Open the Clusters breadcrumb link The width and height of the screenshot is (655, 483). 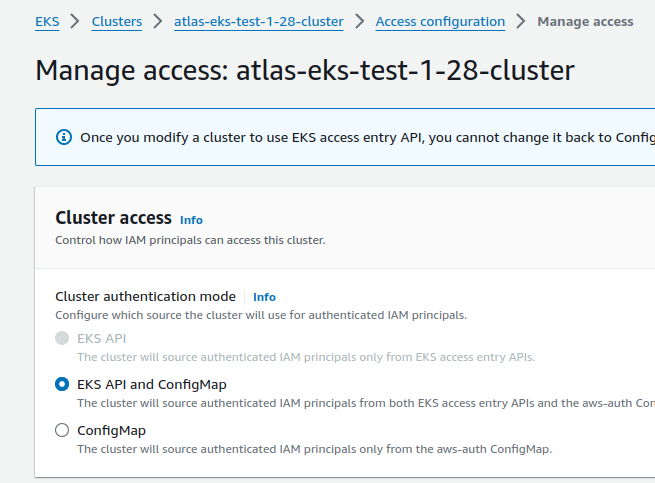click(116, 21)
